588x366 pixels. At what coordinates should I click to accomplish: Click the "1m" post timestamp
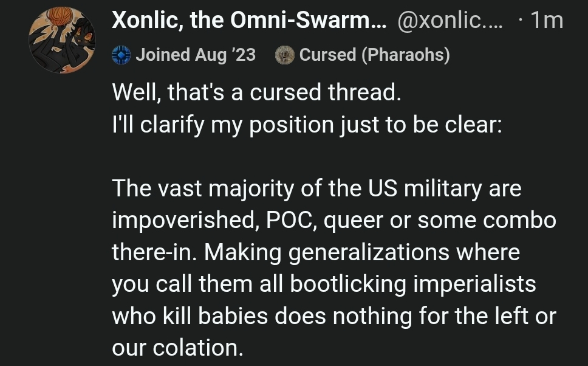[x=547, y=21]
